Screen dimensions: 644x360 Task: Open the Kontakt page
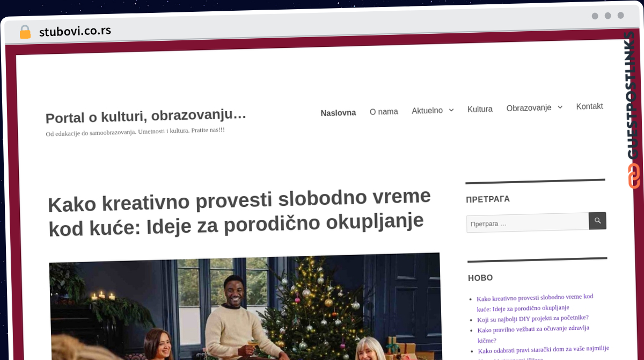(589, 106)
